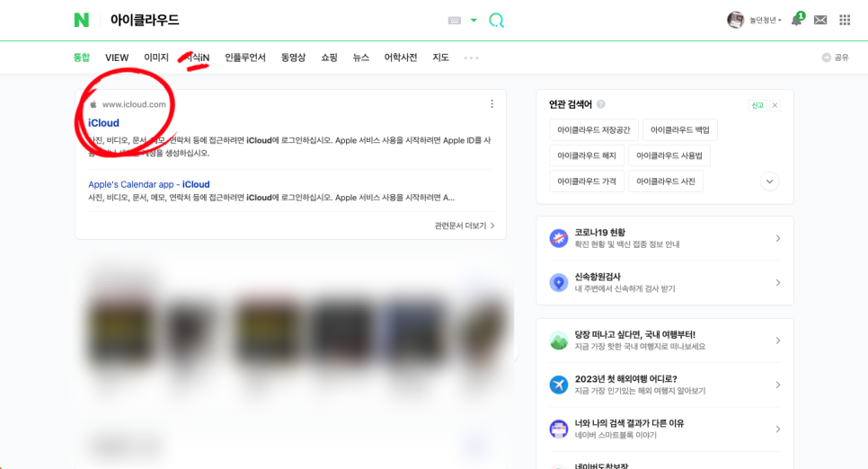Open the 신속항원검사 title
The width and height of the screenshot is (868, 469).
tap(598, 277)
